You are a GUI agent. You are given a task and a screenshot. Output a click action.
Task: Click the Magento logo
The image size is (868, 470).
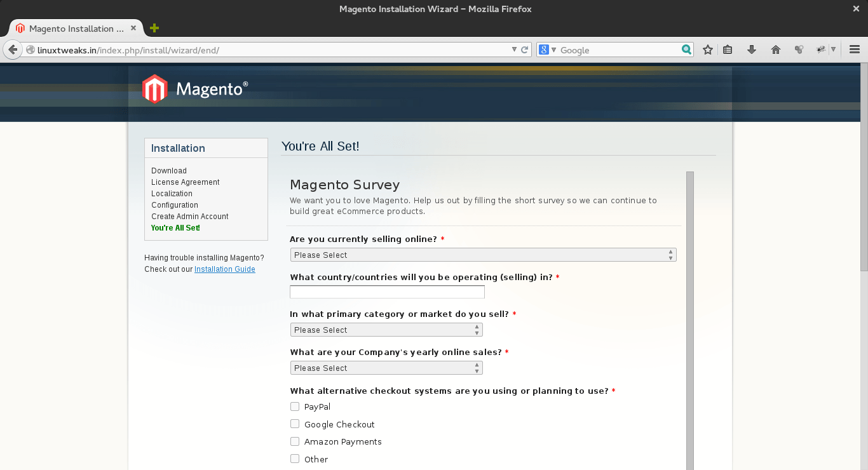(x=195, y=89)
